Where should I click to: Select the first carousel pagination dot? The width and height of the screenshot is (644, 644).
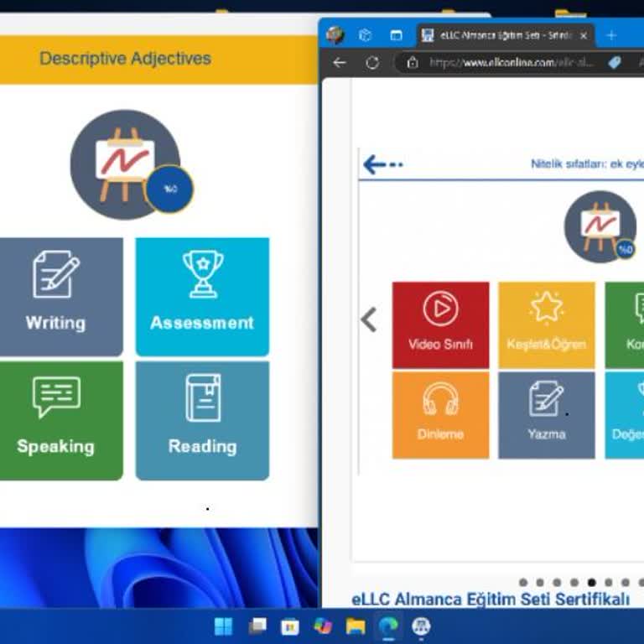[523, 582]
